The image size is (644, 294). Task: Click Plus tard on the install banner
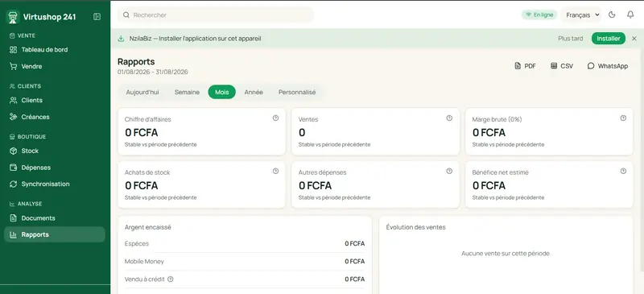click(571, 39)
